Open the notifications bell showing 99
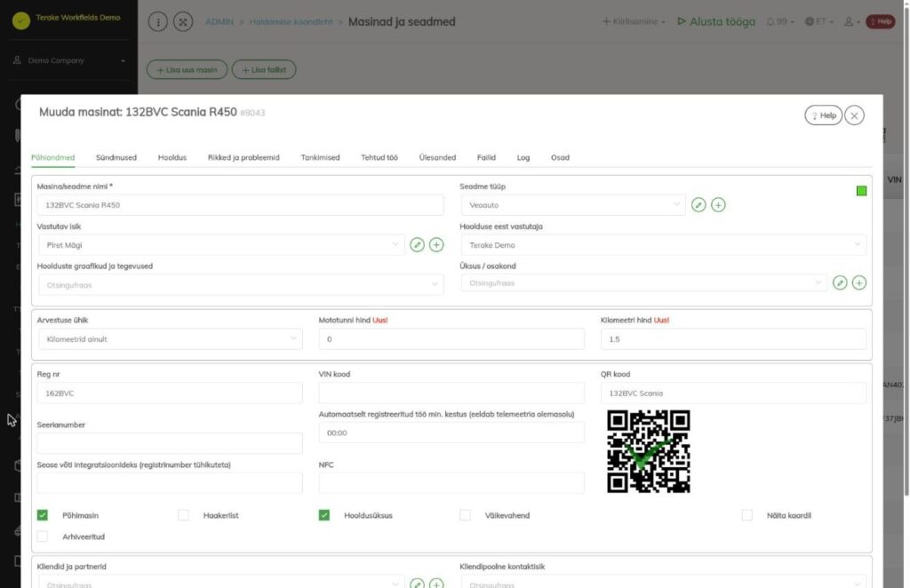 point(779,21)
